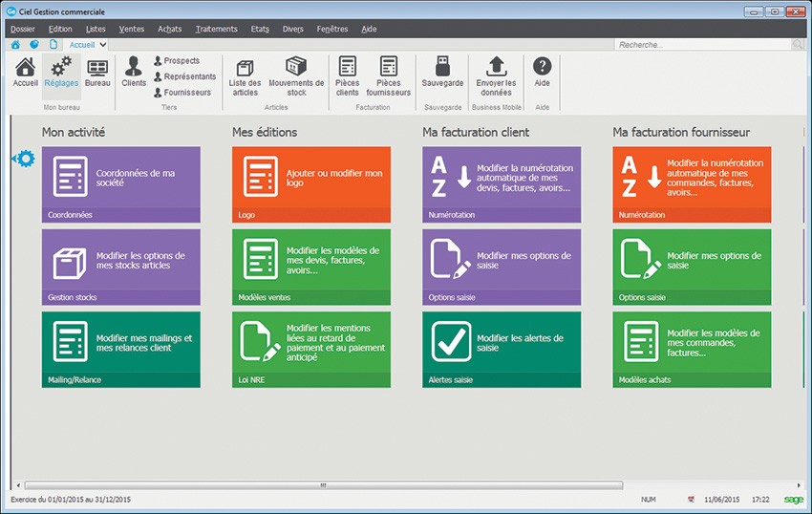Open the Traitements menu
Screen dimensions: 812x514
[216, 29]
